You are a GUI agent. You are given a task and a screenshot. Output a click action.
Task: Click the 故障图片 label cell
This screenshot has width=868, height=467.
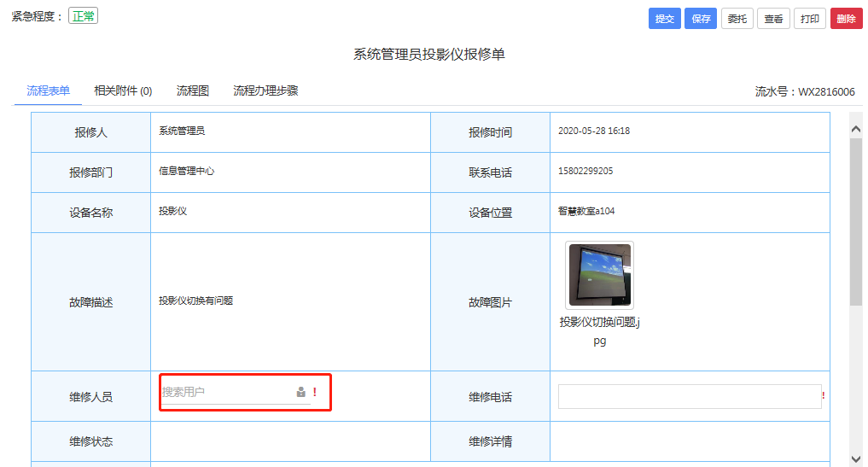coord(491,302)
